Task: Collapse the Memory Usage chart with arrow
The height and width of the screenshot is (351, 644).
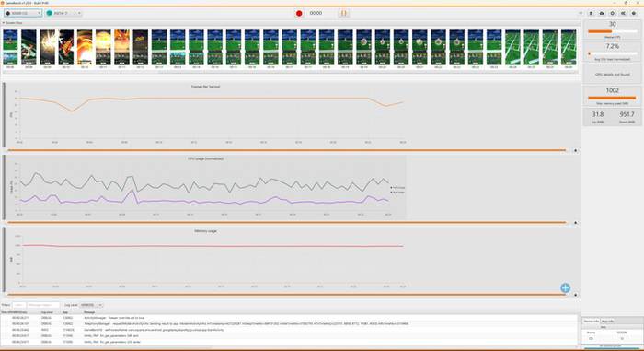Action: click(575, 295)
